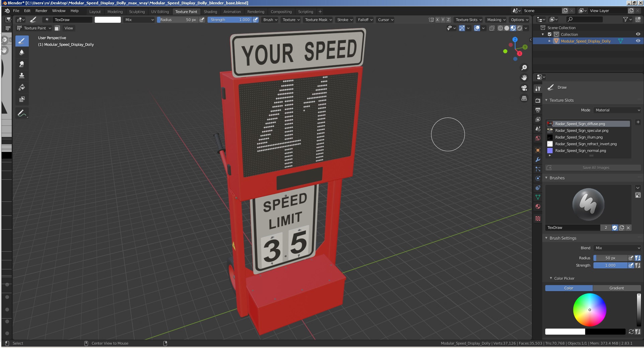Screen dimensions: 644x348
Task: Duplicate the TexDraw brush
Action: 622,228
